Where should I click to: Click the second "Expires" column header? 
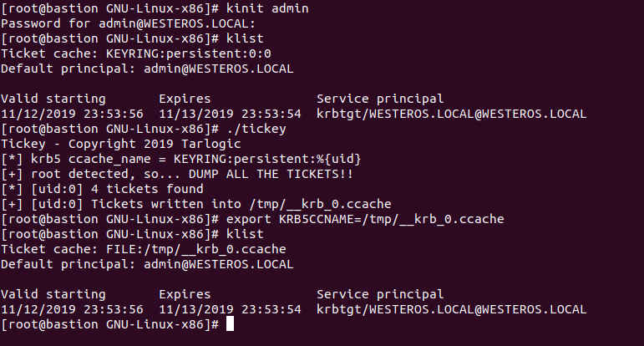point(184,294)
